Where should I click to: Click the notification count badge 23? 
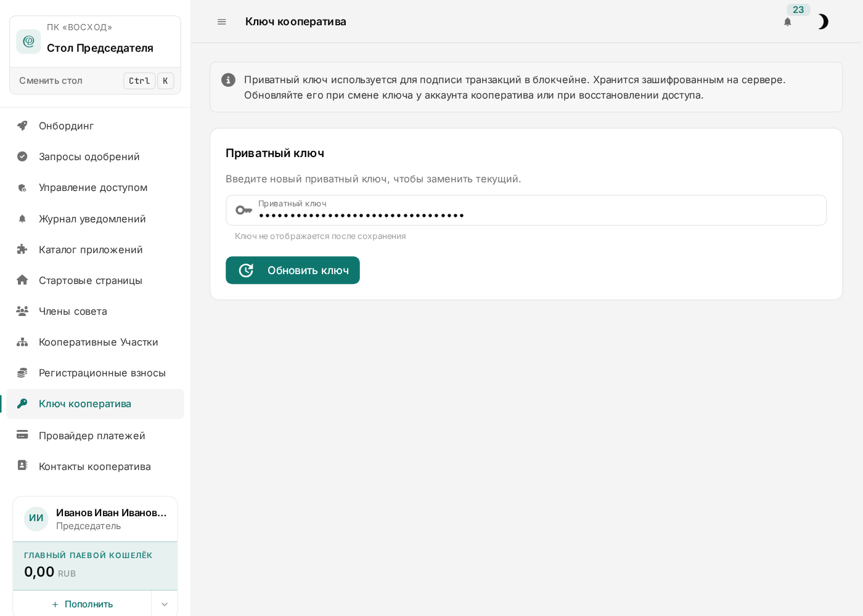pyautogui.click(x=798, y=10)
